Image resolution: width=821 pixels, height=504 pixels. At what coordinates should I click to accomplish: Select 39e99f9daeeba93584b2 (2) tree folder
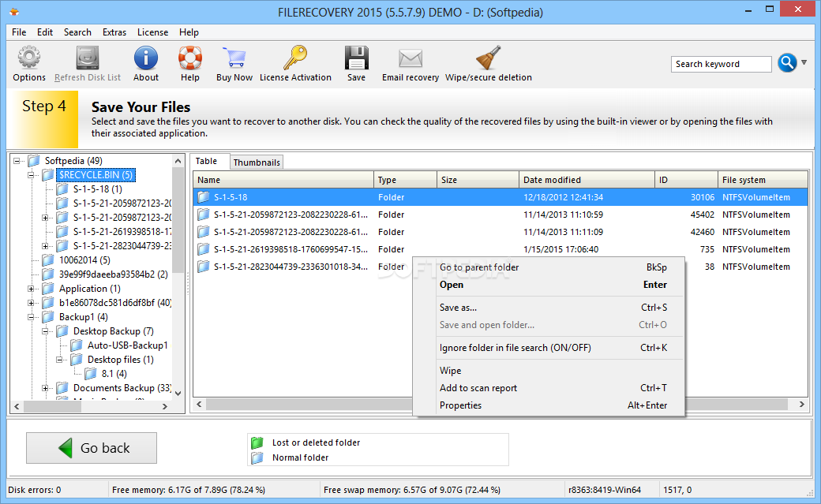click(113, 274)
